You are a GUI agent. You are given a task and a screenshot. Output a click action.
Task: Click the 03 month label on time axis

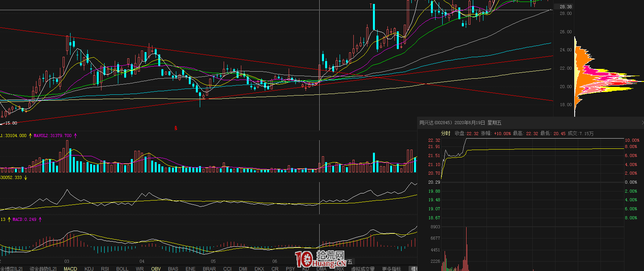click(67, 261)
